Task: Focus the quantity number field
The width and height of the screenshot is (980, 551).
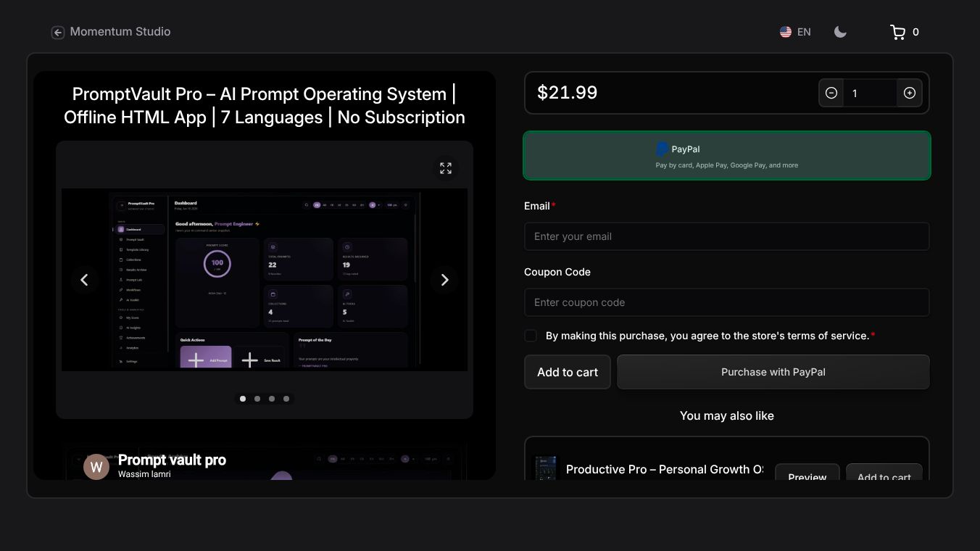Action: click(870, 93)
